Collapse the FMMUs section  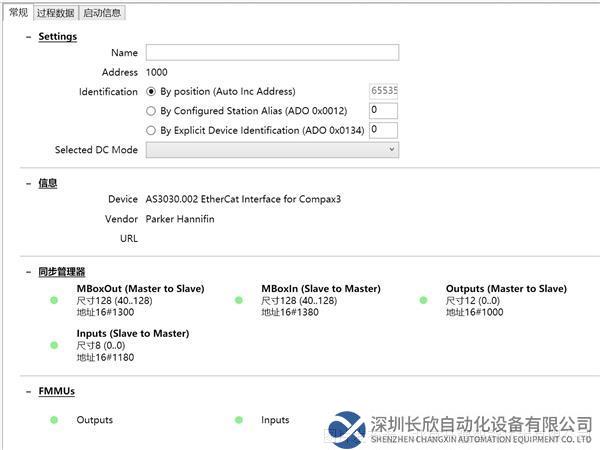pos(27,391)
